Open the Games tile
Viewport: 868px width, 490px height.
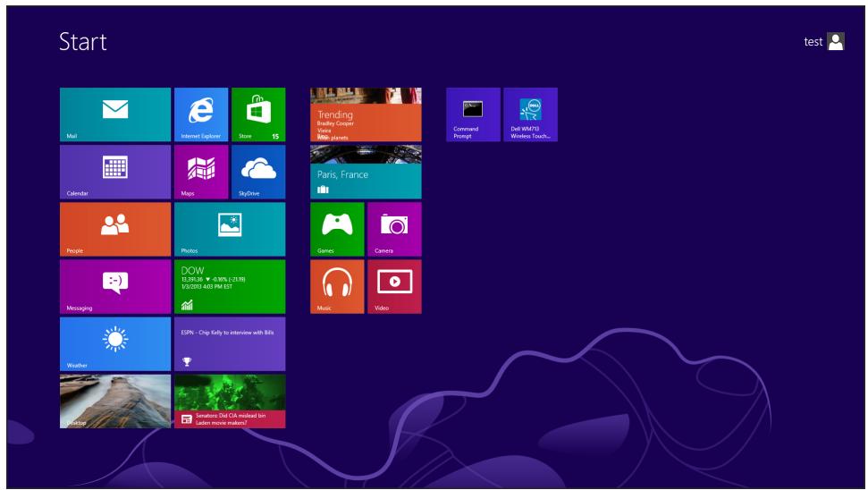click(337, 229)
